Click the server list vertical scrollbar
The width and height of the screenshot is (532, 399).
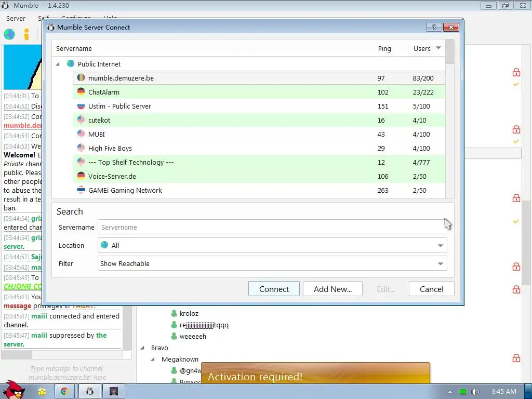(449, 119)
